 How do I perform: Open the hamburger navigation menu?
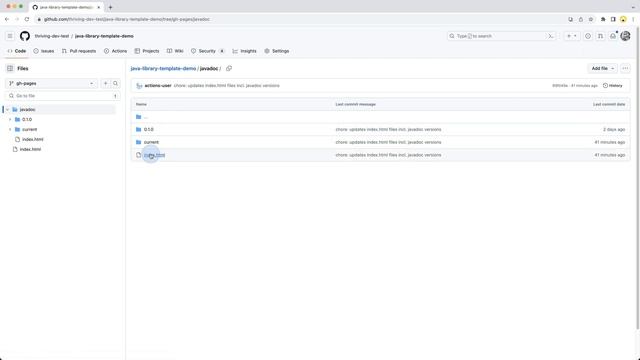[10, 36]
